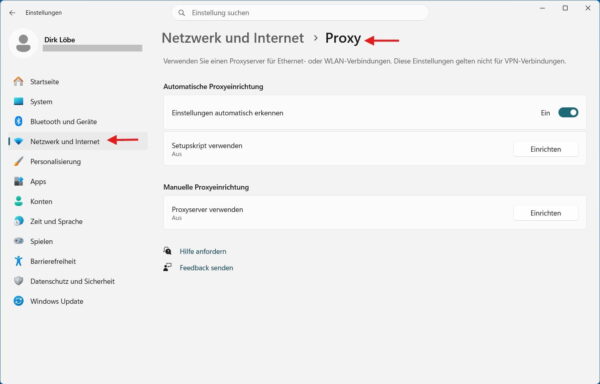Click the Startseite house icon

18,81
